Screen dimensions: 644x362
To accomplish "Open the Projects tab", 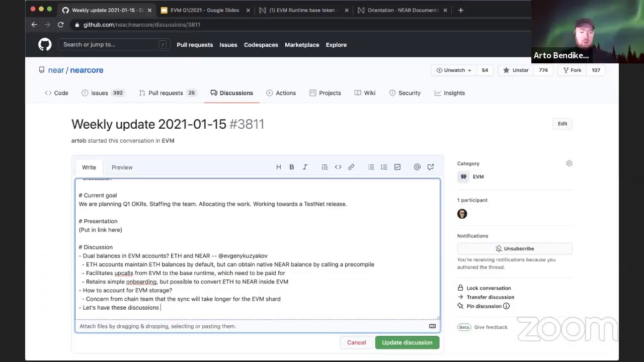I will tap(325, 93).
